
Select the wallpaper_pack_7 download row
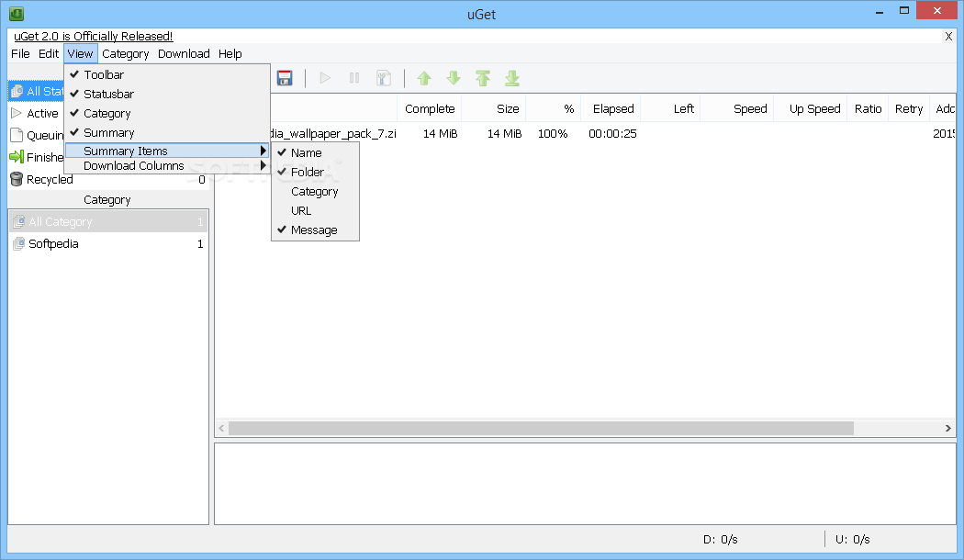coord(586,133)
